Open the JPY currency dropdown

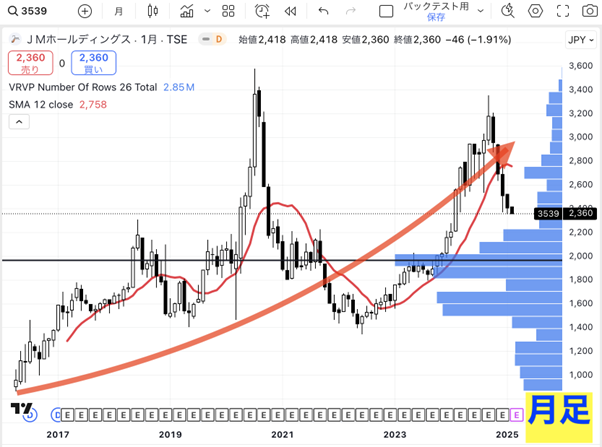(581, 40)
